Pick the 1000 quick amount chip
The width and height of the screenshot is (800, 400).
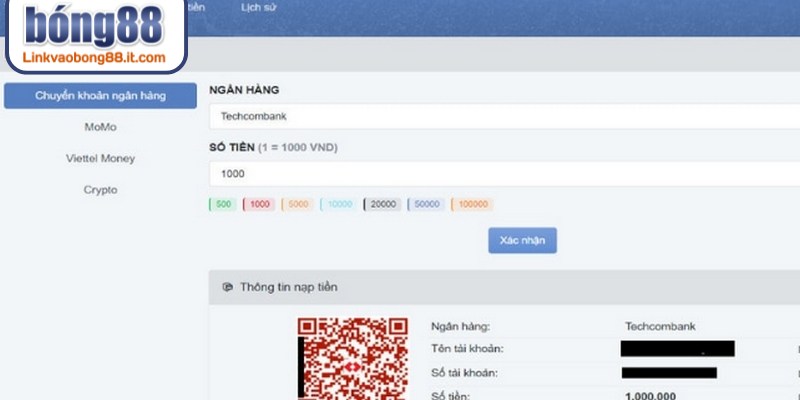[x=259, y=204]
